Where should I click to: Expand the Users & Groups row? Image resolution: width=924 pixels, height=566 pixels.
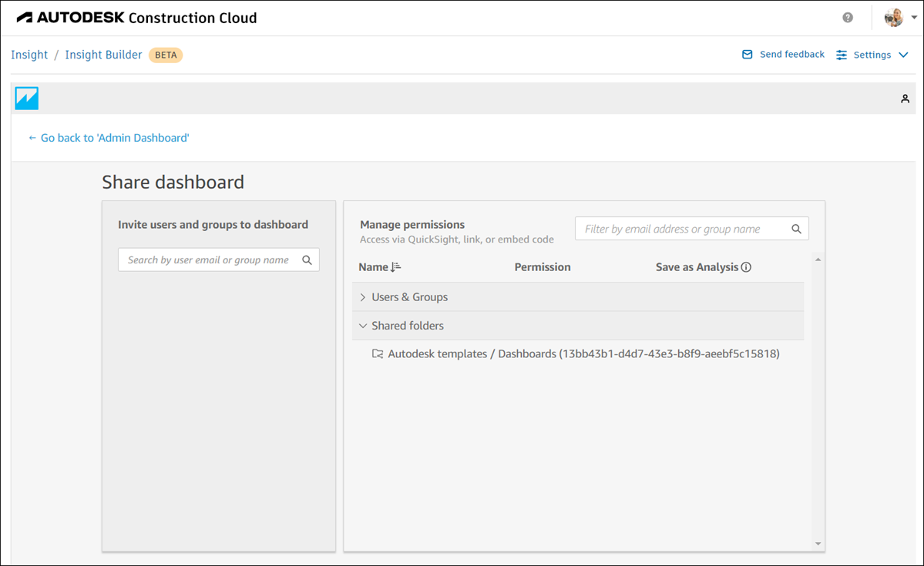tap(363, 296)
